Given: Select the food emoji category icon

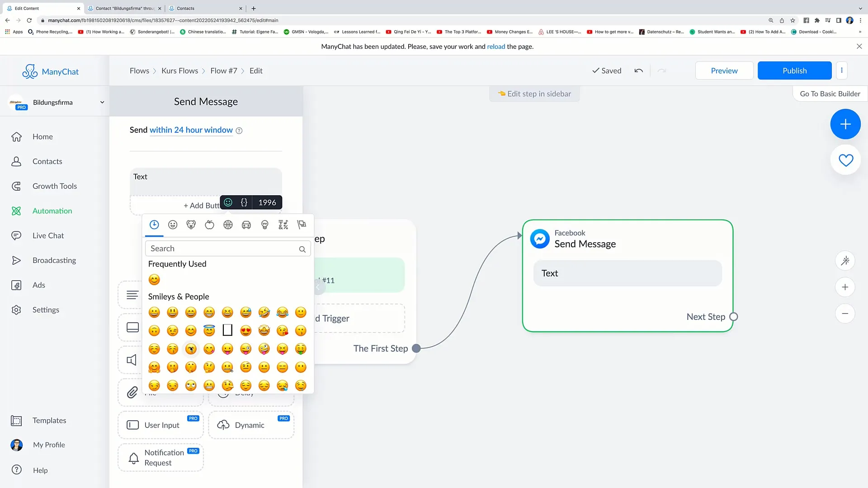Looking at the screenshot, I should tap(209, 225).
